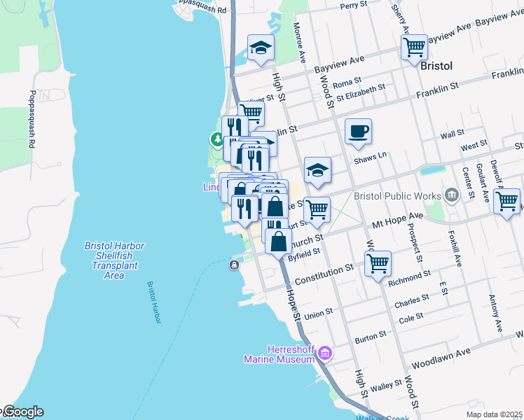Click the Bristol Public Works building icon
The height and width of the screenshot is (420, 524).
pyautogui.click(x=451, y=195)
